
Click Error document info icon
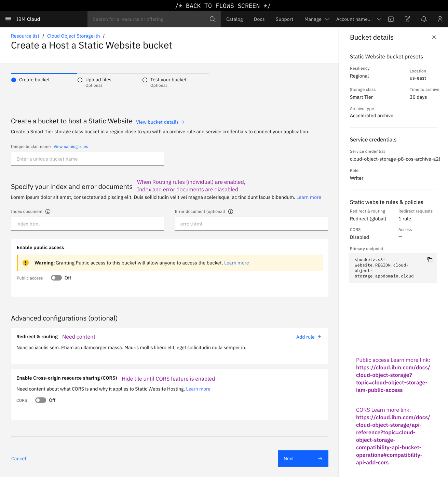pyautogui.click(x=231, y=212)
